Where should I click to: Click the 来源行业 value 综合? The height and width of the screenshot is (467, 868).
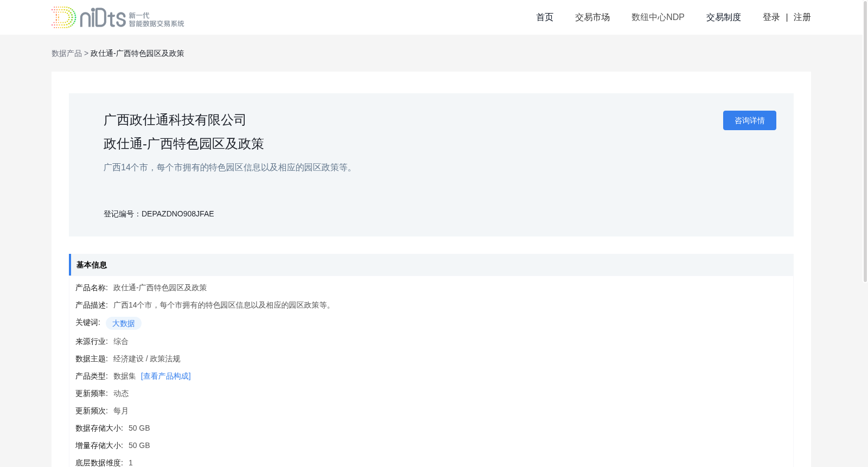(x=121, y=341)
